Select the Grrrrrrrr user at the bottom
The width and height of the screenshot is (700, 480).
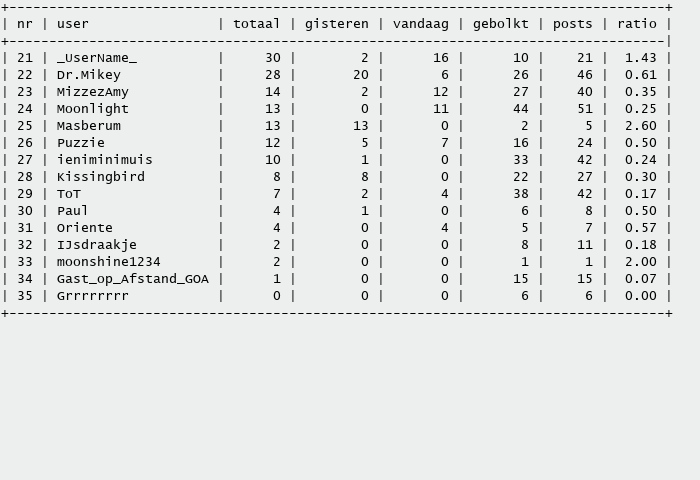click(x=92, y=296)
